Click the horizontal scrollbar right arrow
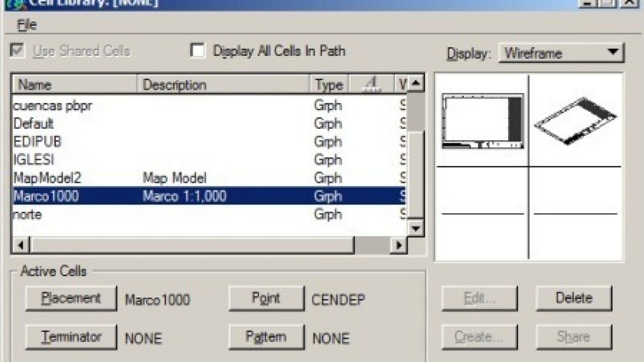This screenshot has height=362, width=644. [x=399, y=245]
